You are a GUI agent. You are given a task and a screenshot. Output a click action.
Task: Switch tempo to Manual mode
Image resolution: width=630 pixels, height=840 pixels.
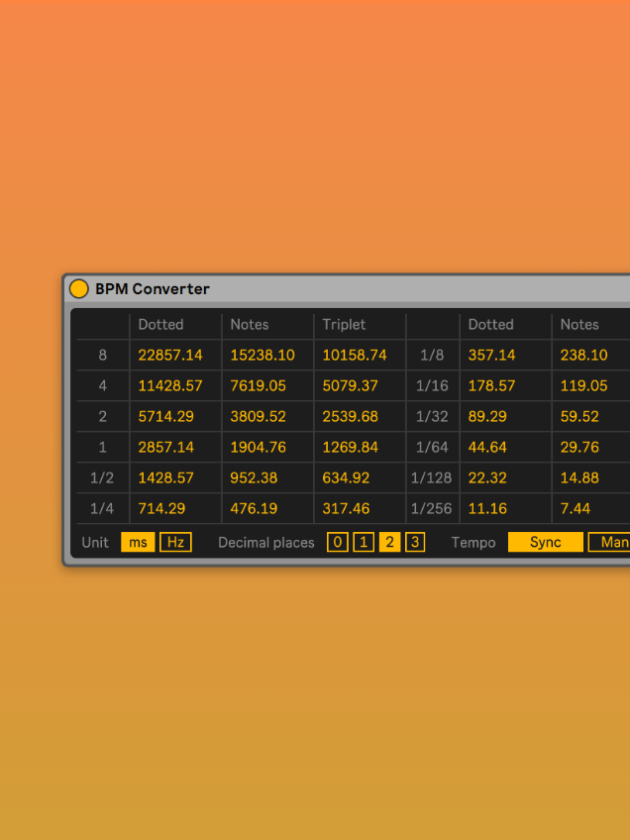[609, 542]
